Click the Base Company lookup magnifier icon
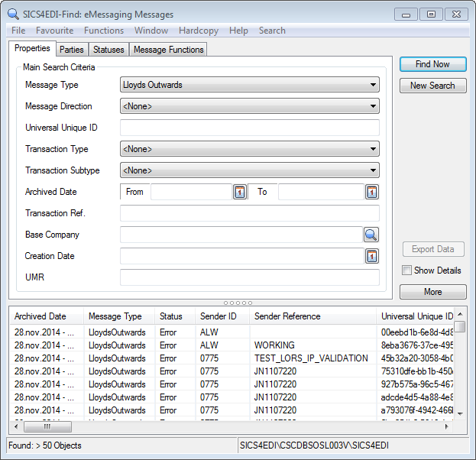The width and height of the screenshot is (476, 460). coord(371,235)
